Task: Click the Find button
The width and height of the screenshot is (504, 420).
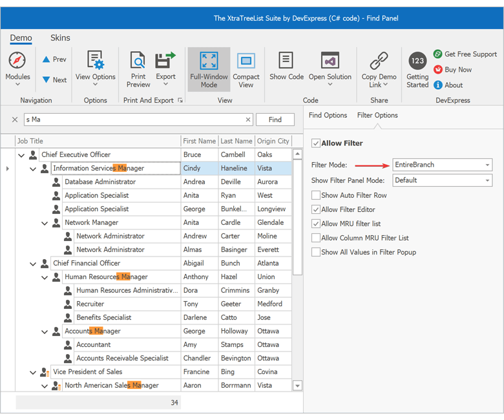Action: point(275,120)
